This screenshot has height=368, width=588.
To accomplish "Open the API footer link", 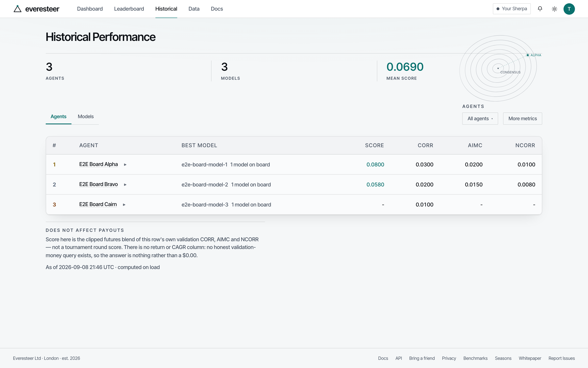I will click(399, 358).
